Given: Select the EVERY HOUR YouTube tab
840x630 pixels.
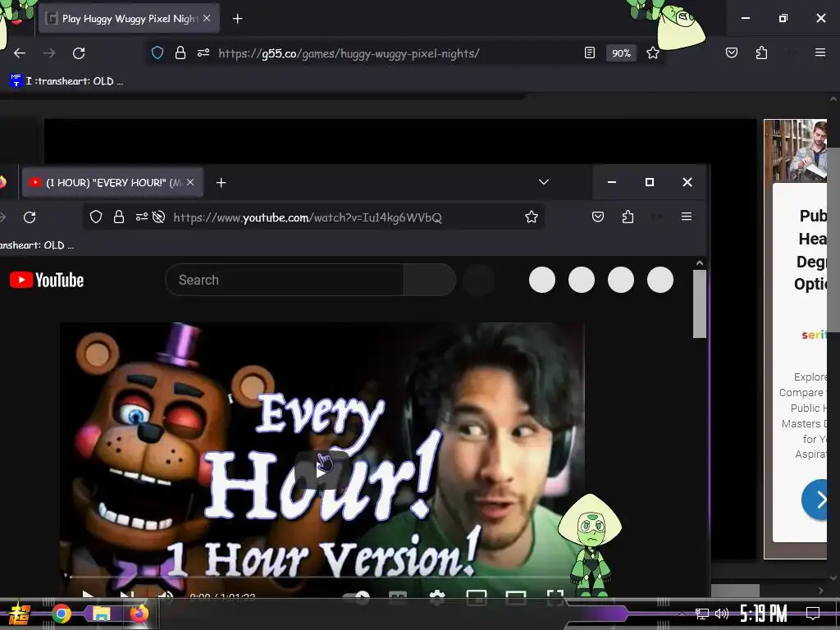Looking at the screenshot, I should tap(112, 183).
